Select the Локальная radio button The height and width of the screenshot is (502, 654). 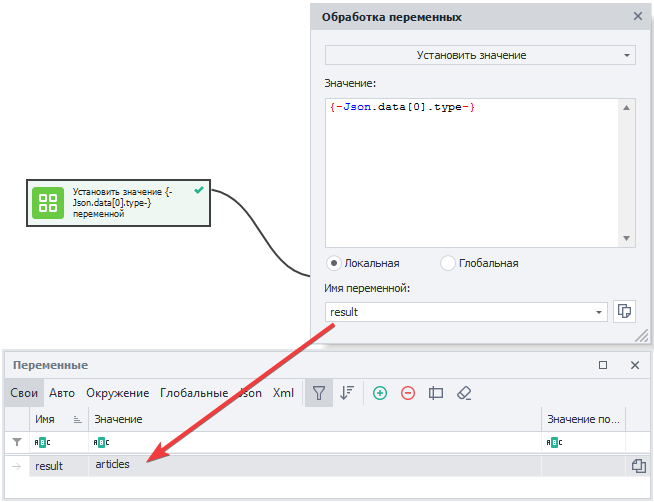(x=334, y=263)
